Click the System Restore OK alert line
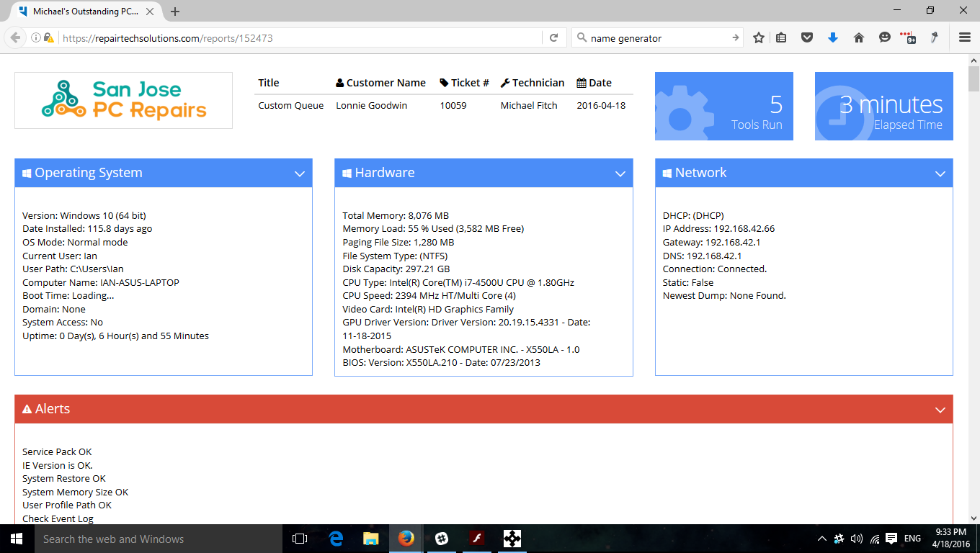 click(x=64, y=478)
